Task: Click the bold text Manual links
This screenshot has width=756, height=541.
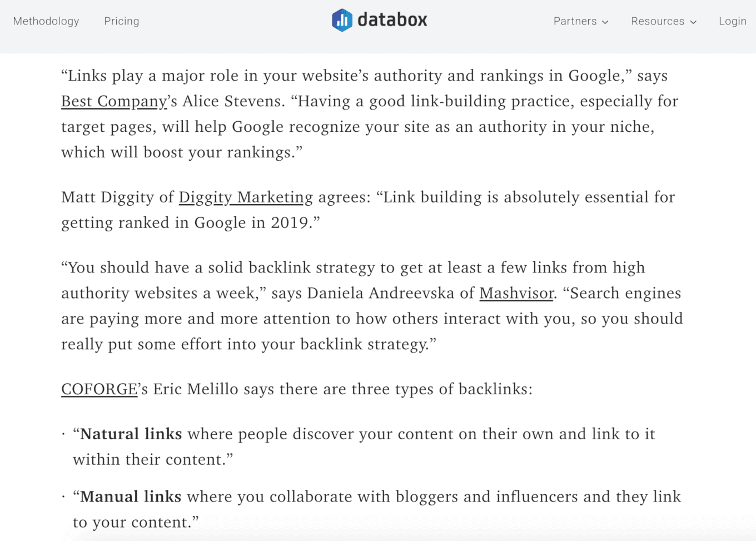Action: pyautogui.click(x=130, y=497)
